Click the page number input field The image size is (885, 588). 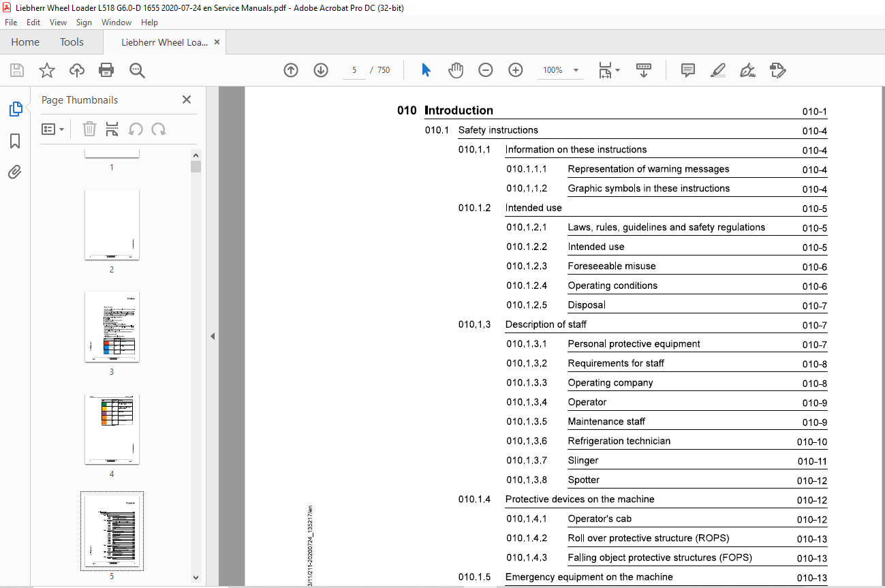[354, 70]
